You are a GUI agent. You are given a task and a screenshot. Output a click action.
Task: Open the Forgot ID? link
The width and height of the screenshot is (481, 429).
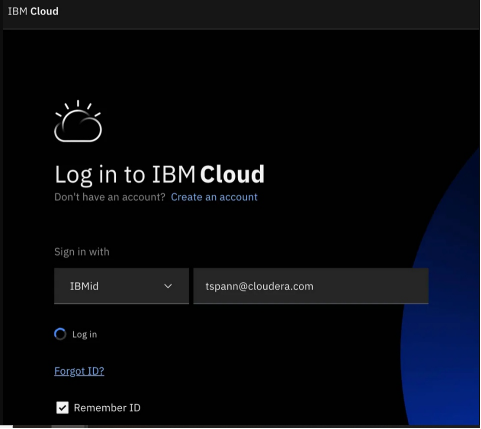[79, 371]
